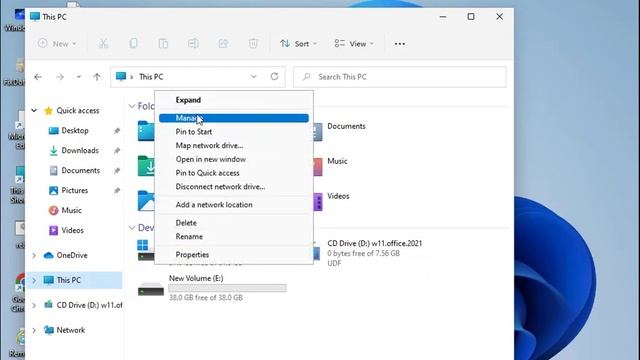The width and height of the screenshot is (640, 360).
Task: Open recent locations dropdown arrow
Action: (79, 77)
